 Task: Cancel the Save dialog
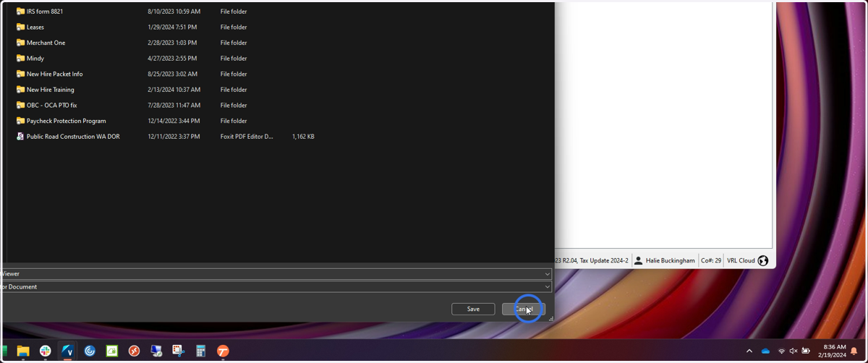524,309
